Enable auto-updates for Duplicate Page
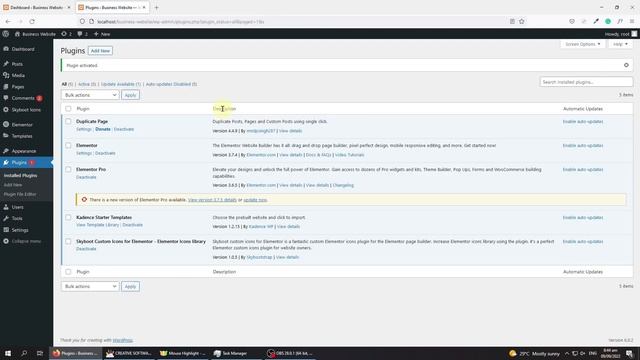The height and width of the screenshot is (360, 640). click(x=582, y=122)
